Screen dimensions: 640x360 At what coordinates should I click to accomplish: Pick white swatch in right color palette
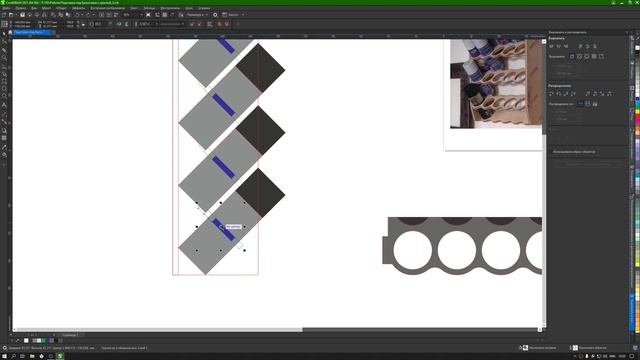coord(638,48)
